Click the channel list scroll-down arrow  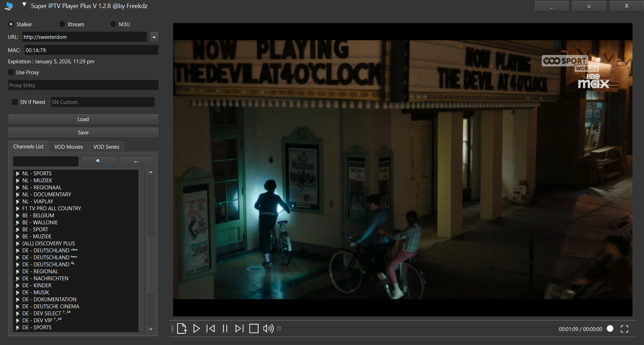[x=151, y=329]
